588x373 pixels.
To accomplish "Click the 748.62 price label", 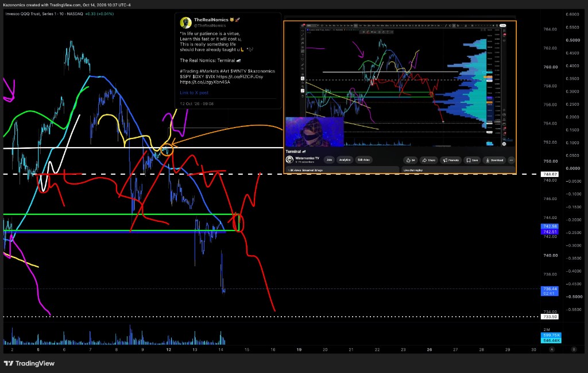I will point(550,174).
